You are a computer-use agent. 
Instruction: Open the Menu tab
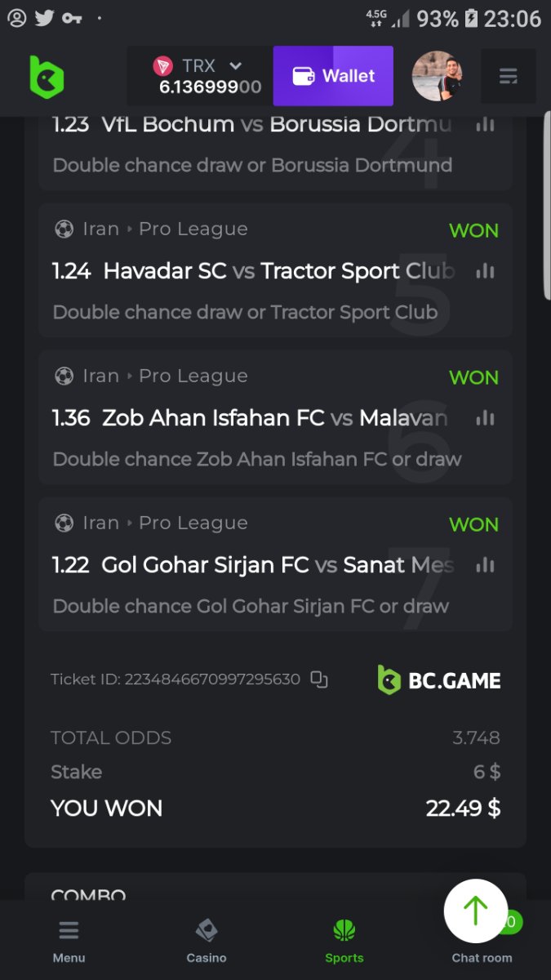click(x=69, y=941)
